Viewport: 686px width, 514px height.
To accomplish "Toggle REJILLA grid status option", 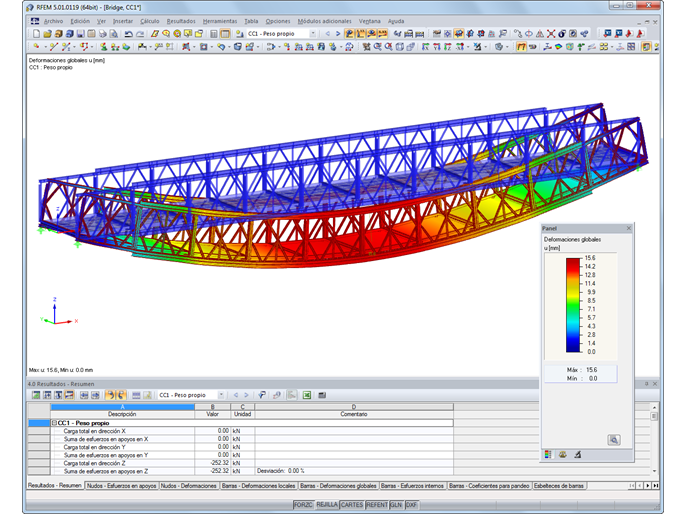I will (x=327, y=505).
